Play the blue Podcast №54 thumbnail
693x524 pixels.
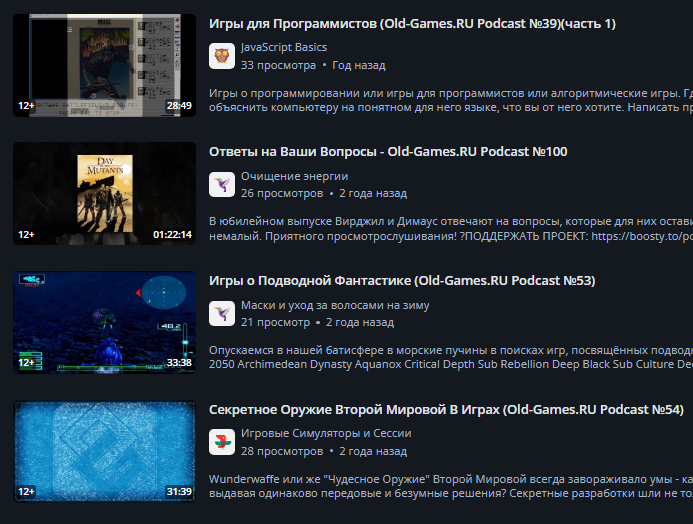click(105, 451)
